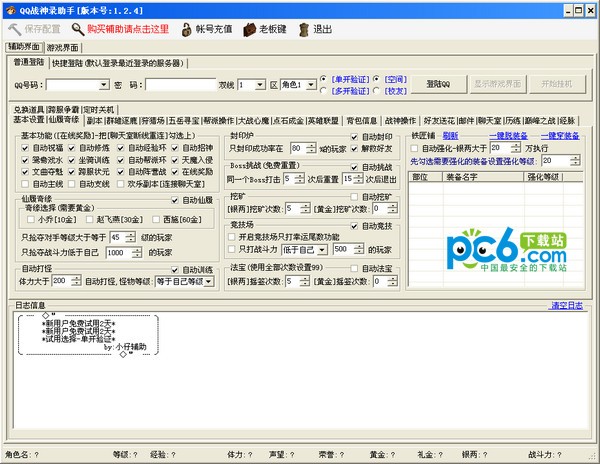Toggle the 自动训练 checkbox
This screenshot has height=464, width=600.
click(175, 270)
